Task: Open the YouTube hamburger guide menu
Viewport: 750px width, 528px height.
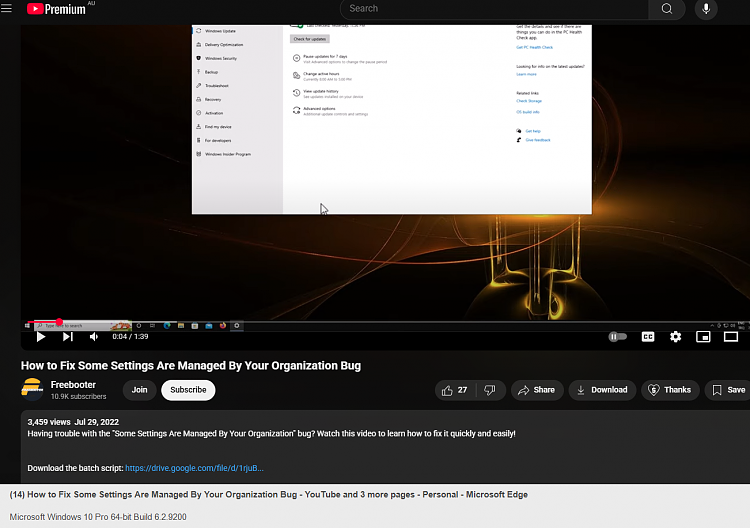Action: 6,8
